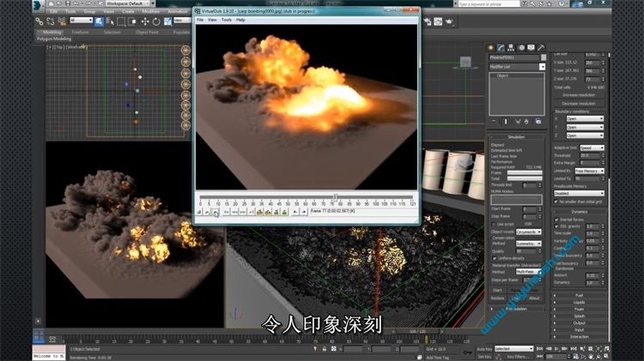644x361 pixels.
Task: Expand the Foam rollout
Action: 579,310
